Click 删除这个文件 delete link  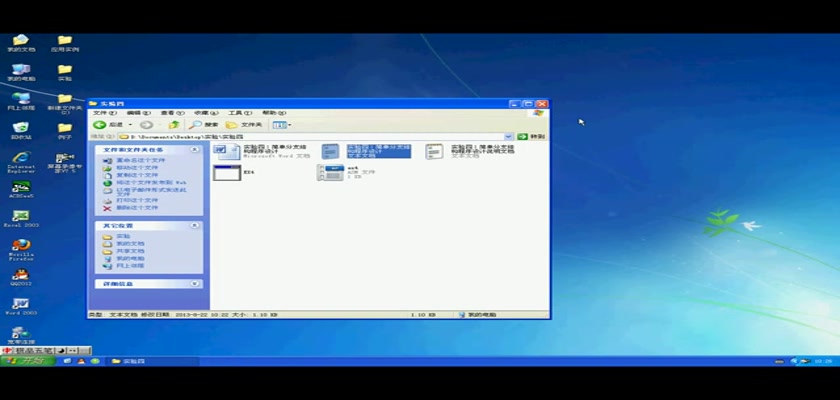tap(137, 208)
